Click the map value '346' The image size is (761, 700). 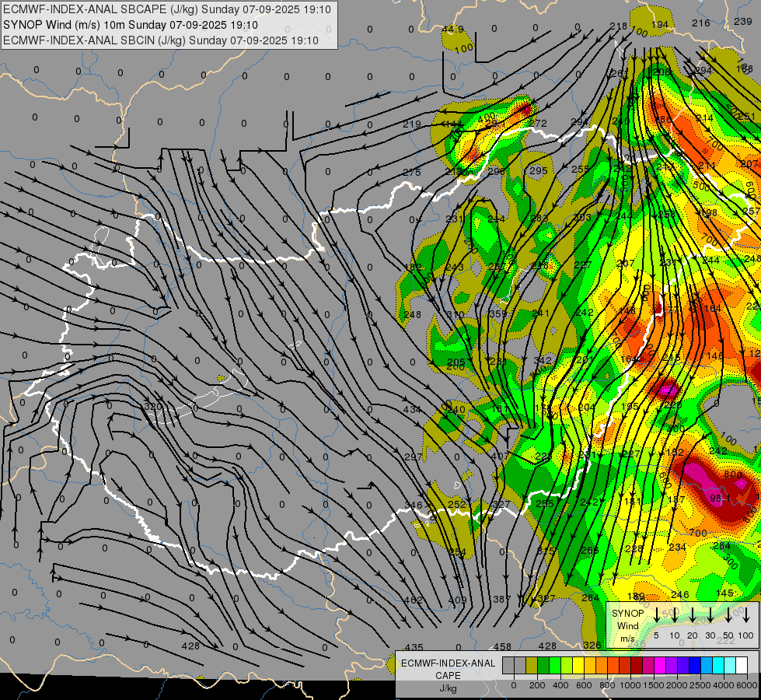click(x=413, y=506)
